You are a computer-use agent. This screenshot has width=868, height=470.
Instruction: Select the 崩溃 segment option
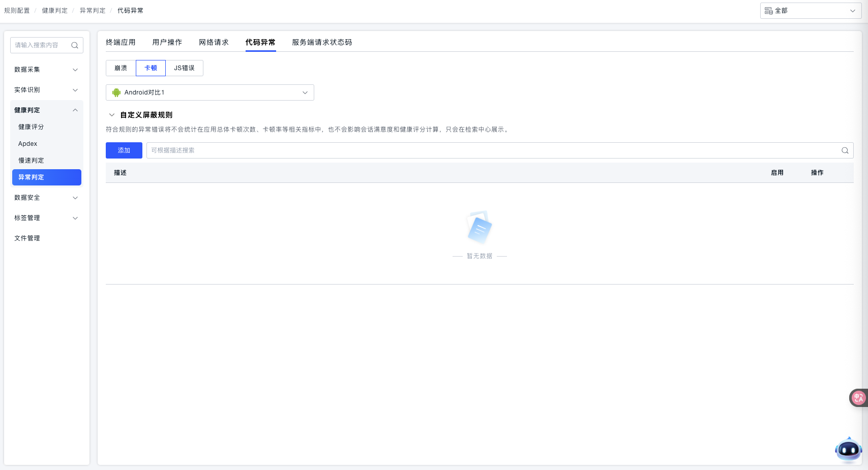121,68
